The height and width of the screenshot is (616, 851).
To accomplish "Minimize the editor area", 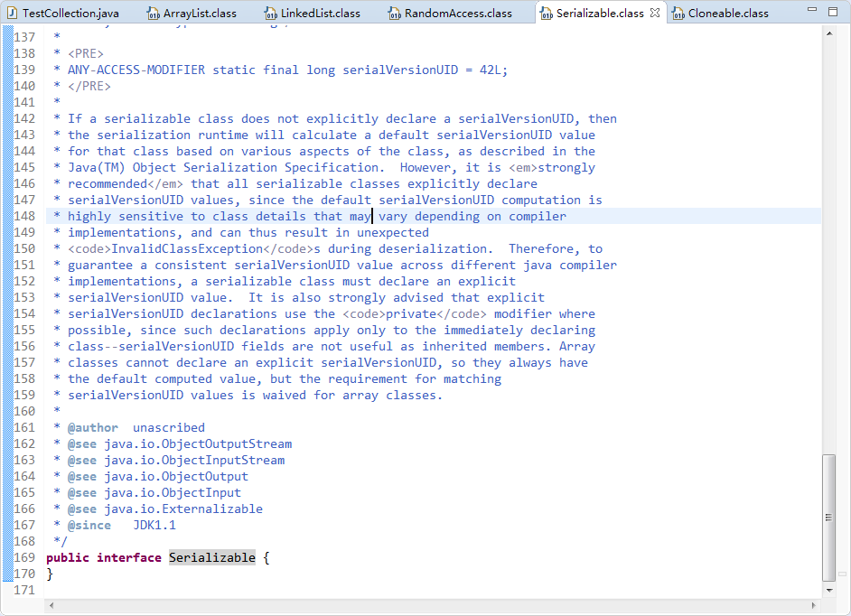I will point(812,9).
